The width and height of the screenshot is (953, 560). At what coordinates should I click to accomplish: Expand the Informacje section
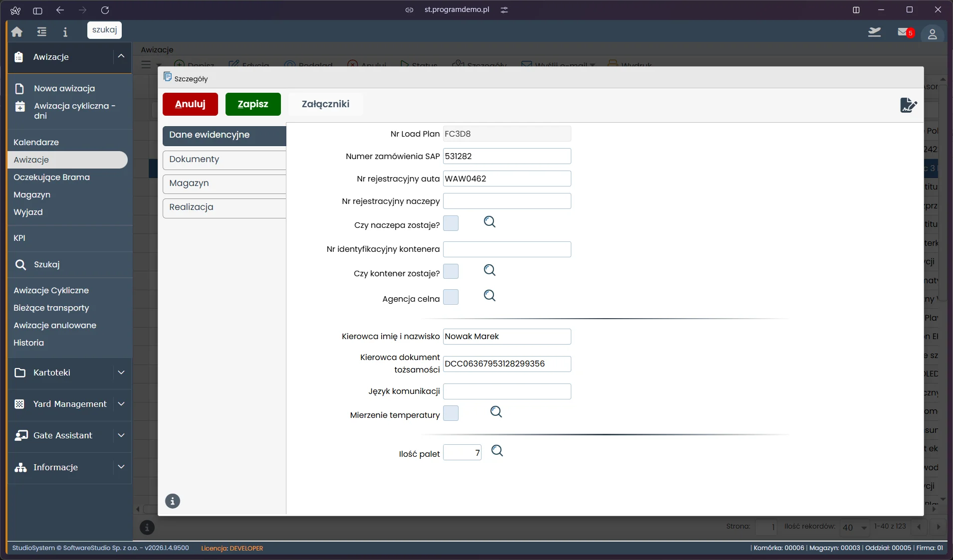tap(121, 467)
